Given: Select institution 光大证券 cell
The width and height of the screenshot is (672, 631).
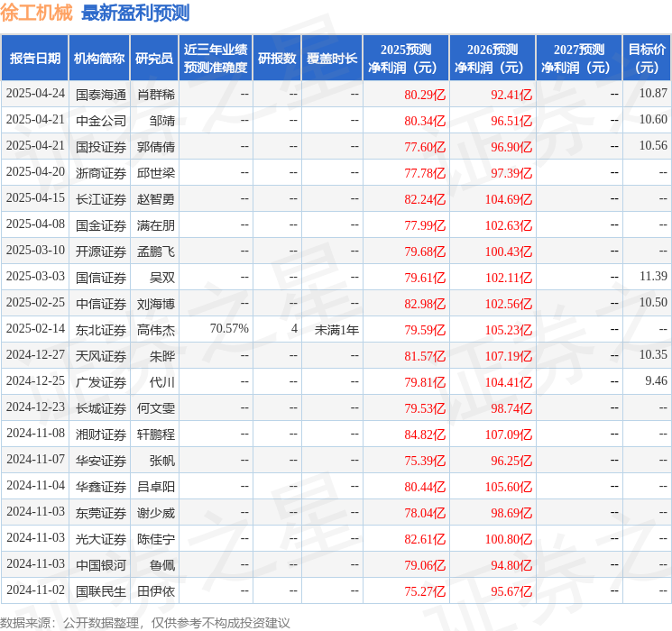Looking at the screenshot, I should (101, 539).
